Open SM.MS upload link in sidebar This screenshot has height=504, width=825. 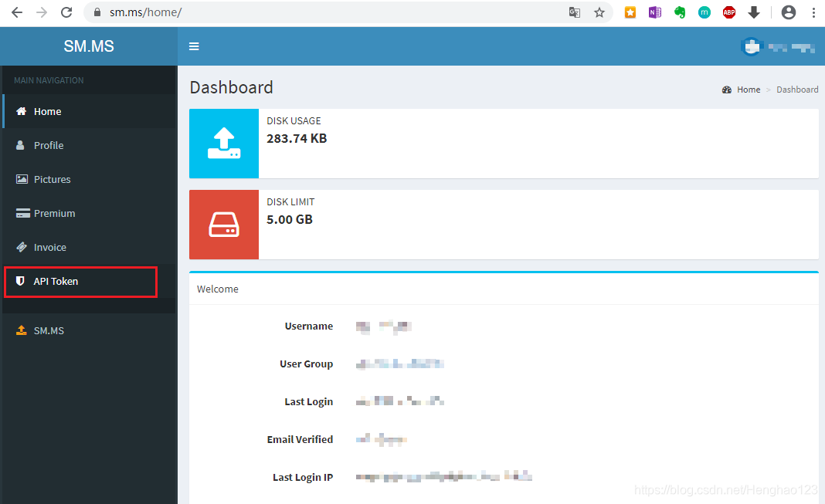point(90,330)
